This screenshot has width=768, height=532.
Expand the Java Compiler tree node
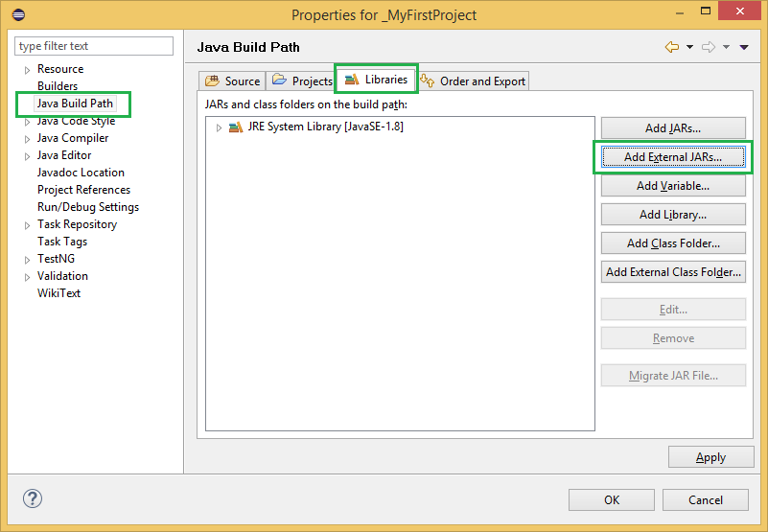pyautogui.click(x=28, y=139)
